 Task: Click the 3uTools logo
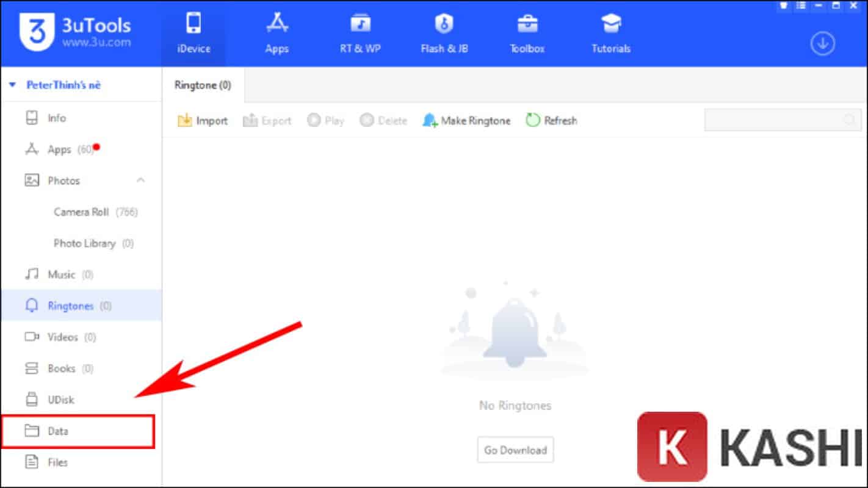(37, 32)
